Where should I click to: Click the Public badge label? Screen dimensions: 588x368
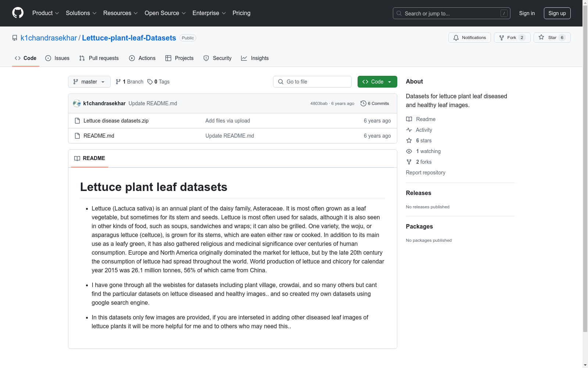tap(188, 38)
